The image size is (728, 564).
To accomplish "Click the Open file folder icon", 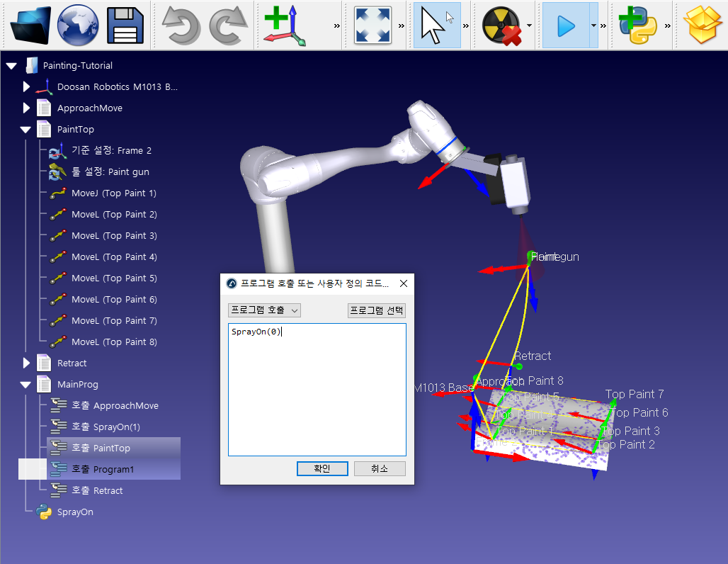I will click(x=30, y=26).
